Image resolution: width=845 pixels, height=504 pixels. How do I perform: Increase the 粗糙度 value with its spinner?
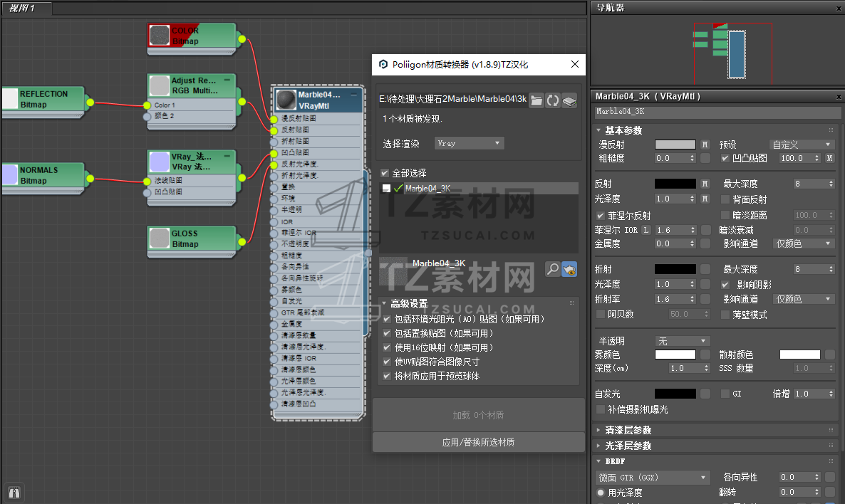[x=693, y=156]
